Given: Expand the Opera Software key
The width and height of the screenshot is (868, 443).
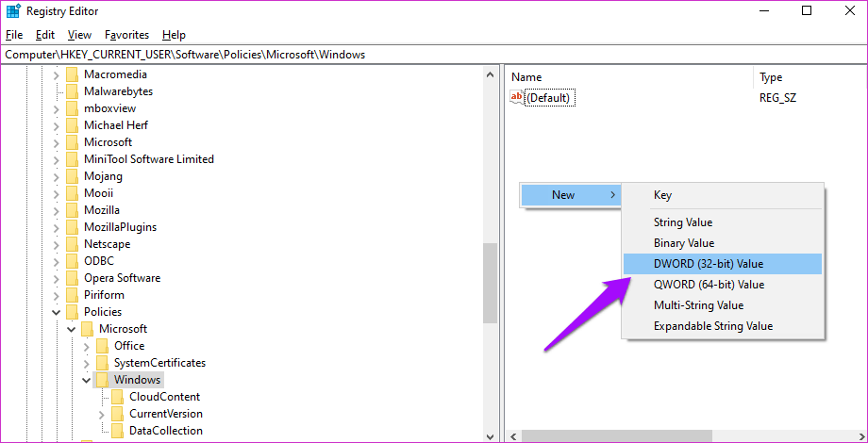Looking at the screenshot, I should coord(56,278).
